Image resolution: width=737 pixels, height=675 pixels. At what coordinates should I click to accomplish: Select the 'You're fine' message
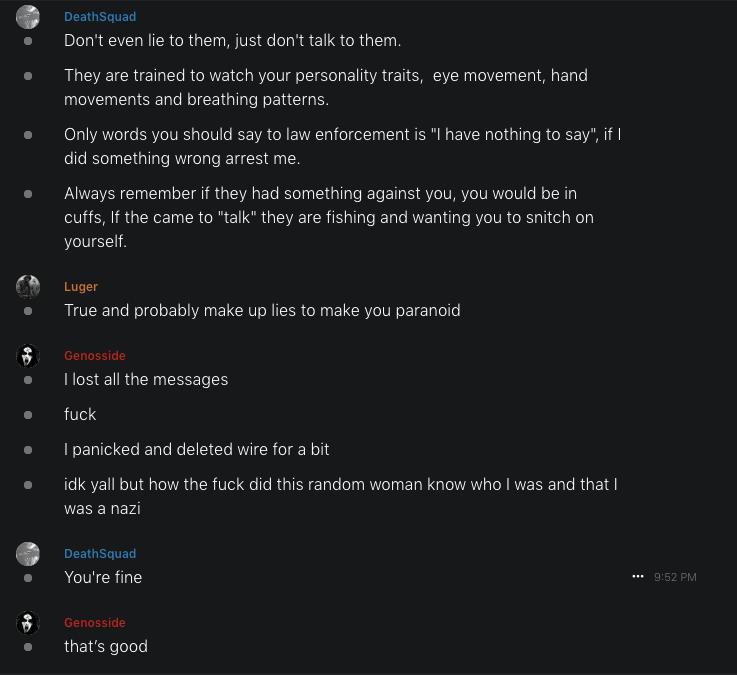coord(103,577)
